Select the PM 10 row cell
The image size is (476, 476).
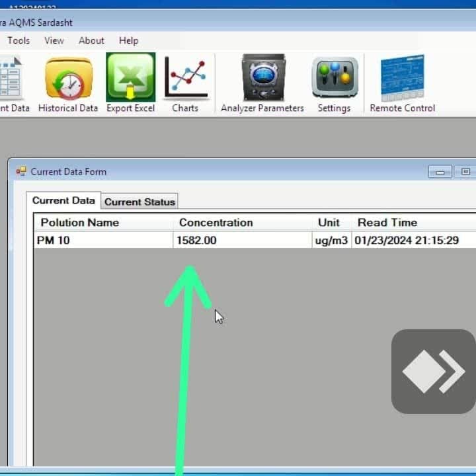click(x=54, y=241)
